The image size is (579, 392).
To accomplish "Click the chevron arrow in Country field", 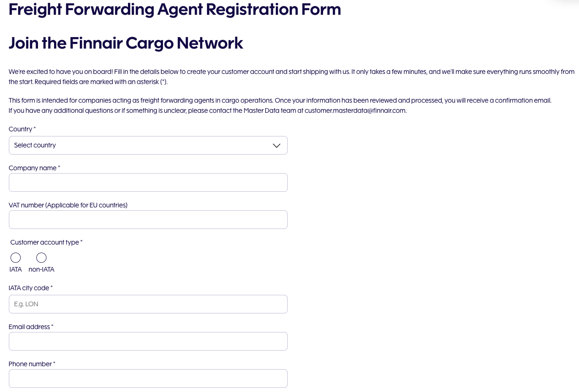I will pos(277,146).
